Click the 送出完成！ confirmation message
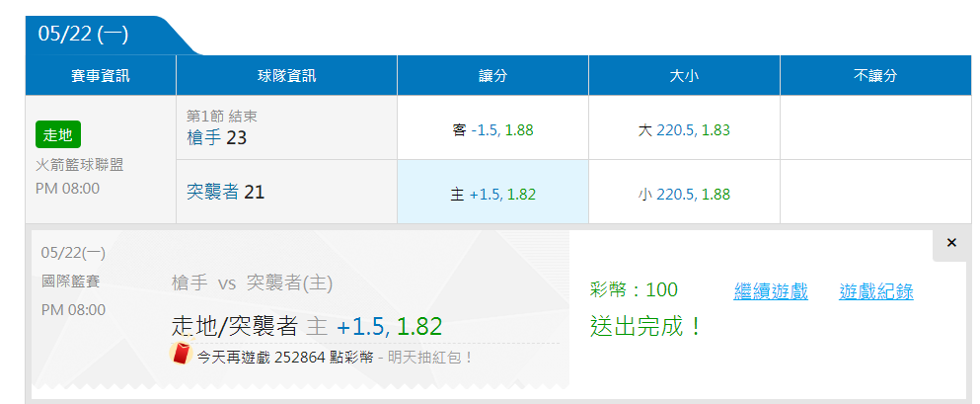This screenshot has width=980, height=404. point(646,326)
